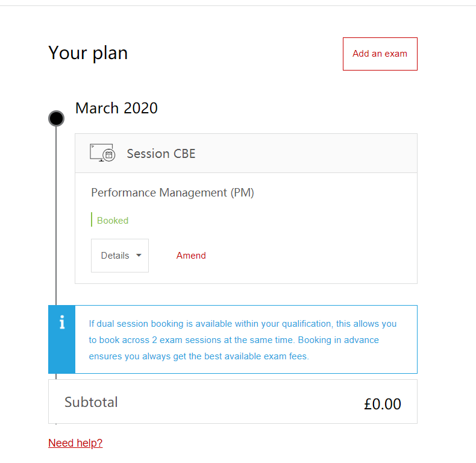Click the red Amend link
This screenshot has height=463, width=476.
pyautogui.click(x=191, y=256)
